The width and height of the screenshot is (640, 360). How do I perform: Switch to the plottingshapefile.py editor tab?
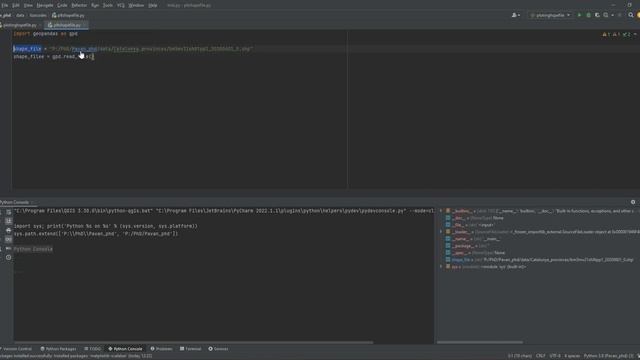pyautogui.click(x=20, y=25)
